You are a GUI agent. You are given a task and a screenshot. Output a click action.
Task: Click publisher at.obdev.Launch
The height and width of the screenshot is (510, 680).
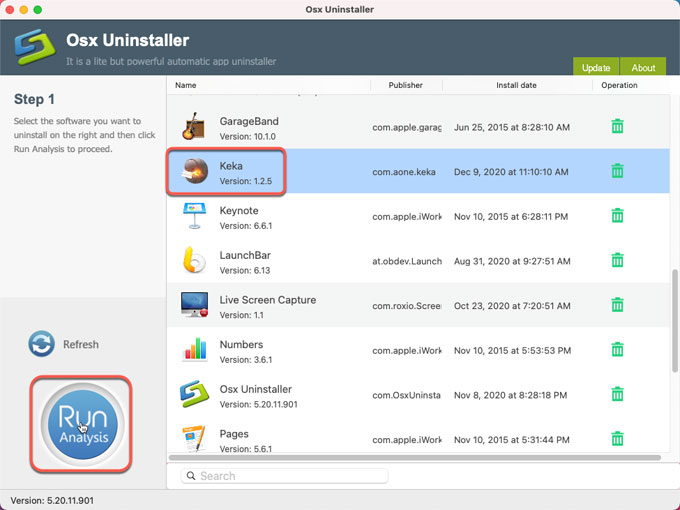point(407,262)
